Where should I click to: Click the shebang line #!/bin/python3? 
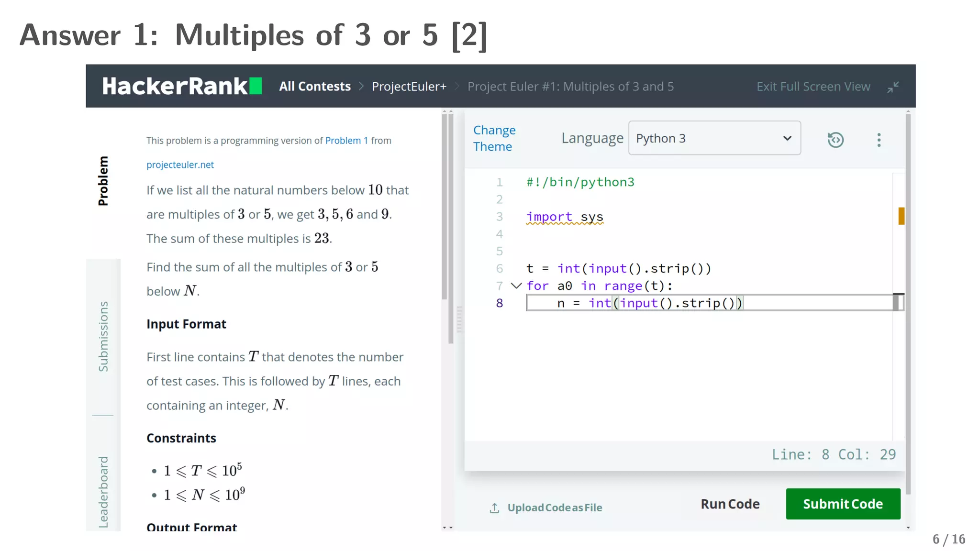tap(580, 182)
